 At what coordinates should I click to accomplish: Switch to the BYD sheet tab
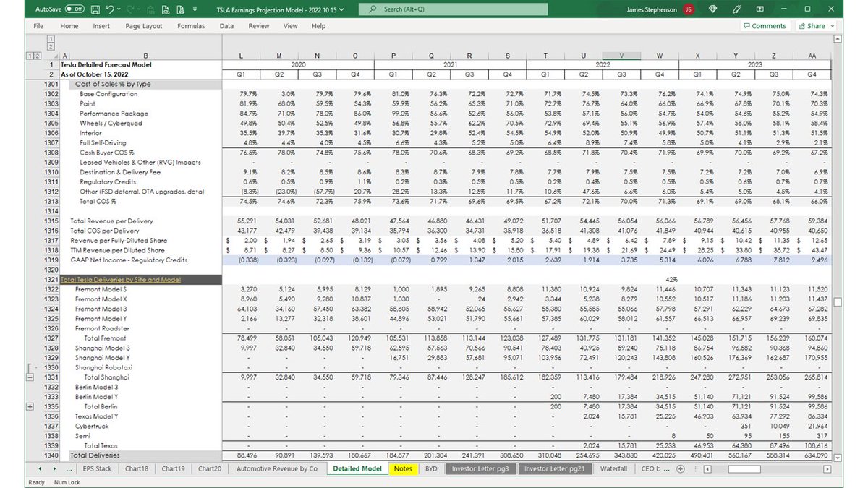pyautogui.click(x=431, y=469)
